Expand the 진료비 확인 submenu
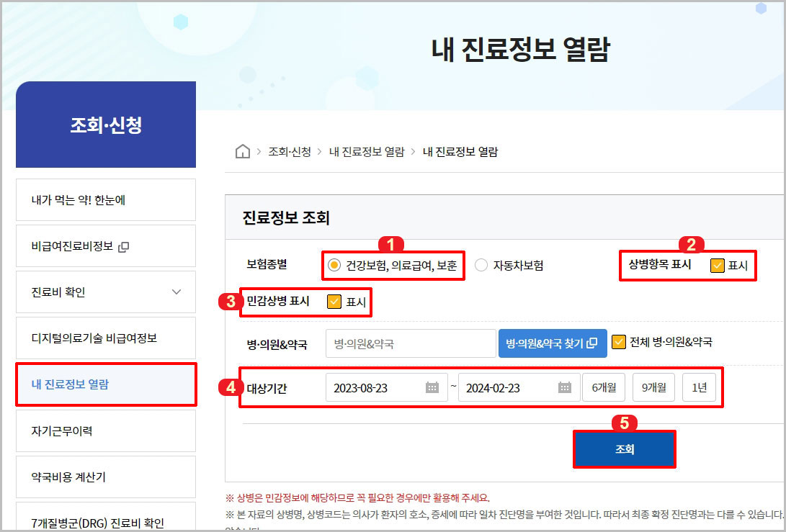The image size is (786, 532). click(106, 292)
